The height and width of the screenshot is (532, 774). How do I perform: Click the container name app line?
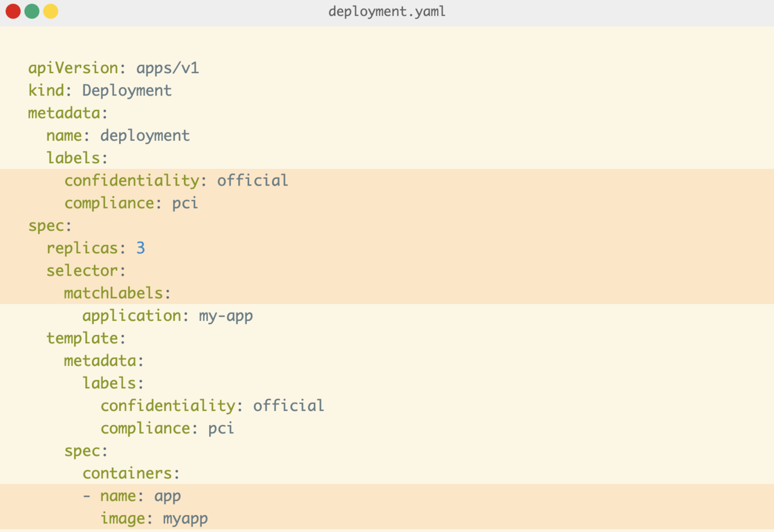pos(132,496)
